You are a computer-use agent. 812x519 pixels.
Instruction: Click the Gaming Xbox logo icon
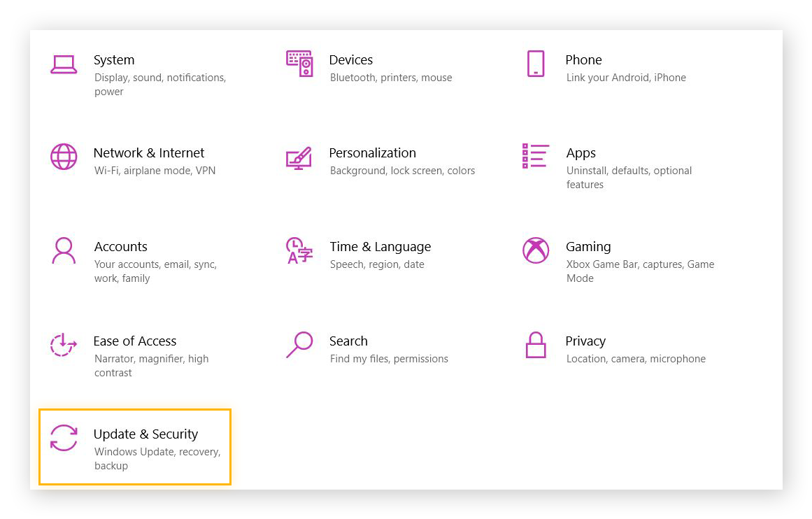coord(535,250)
